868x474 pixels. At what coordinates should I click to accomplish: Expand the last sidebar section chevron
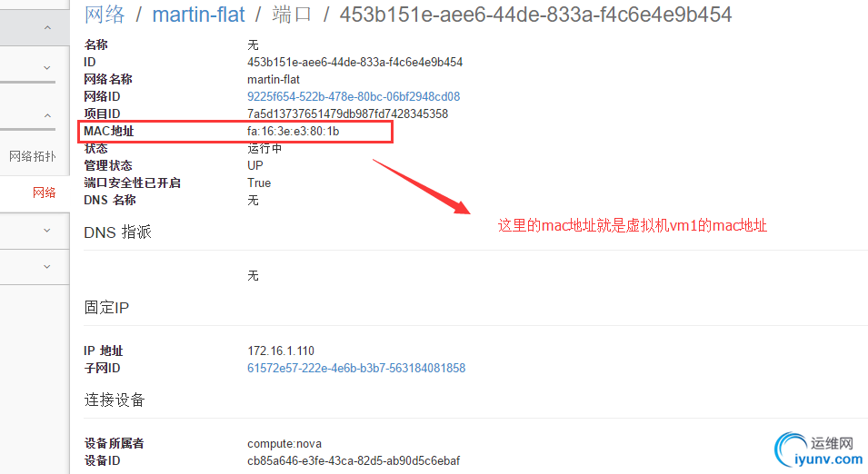pyautogui.click(x=47, y=267)
